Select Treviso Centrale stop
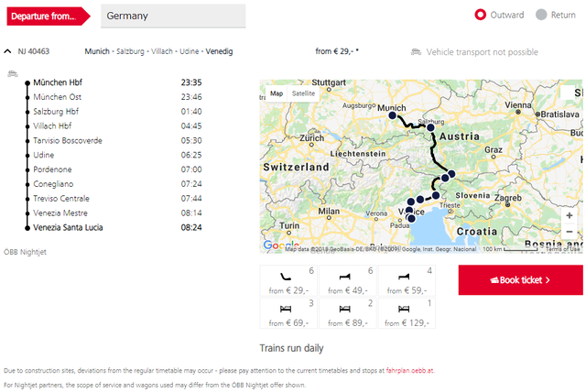Image resolution: width=586 pixels, height=392 pixels. (x=61, y=199)
